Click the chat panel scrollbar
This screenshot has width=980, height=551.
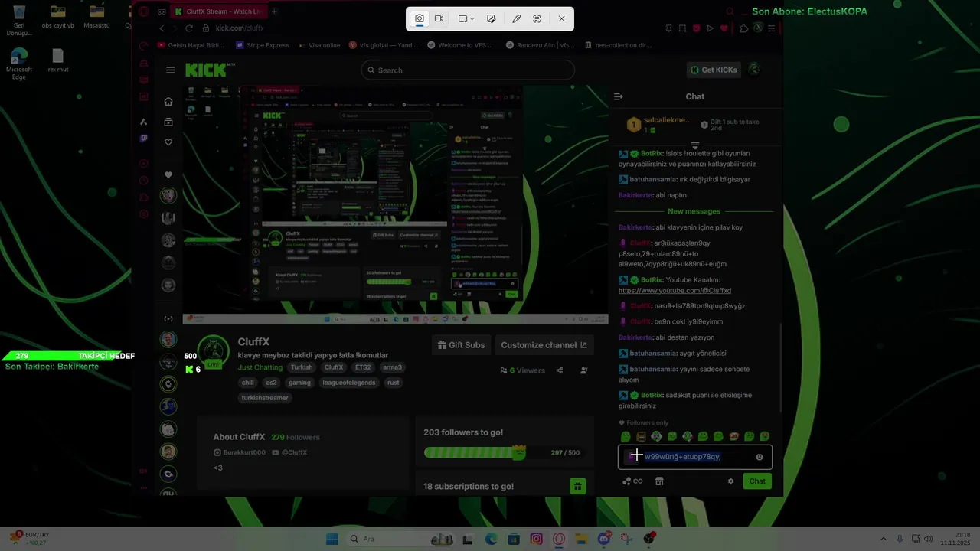pyautogui.click(x=780, y=367)
